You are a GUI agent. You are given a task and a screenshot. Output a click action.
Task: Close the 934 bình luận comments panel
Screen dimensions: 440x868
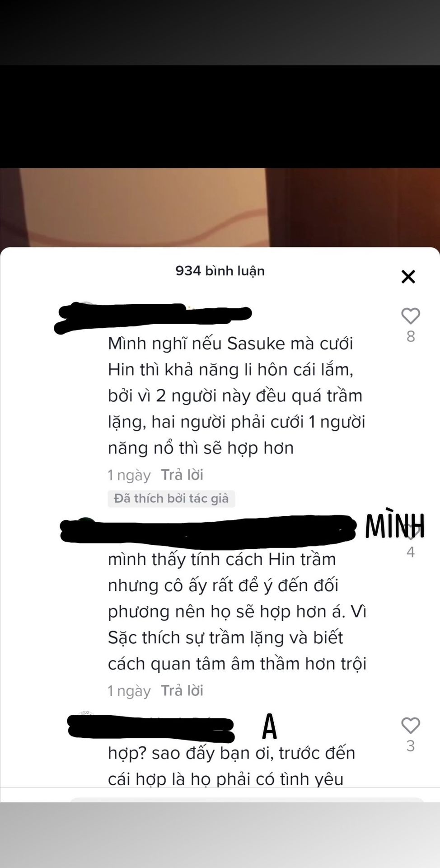click(408, 277)
